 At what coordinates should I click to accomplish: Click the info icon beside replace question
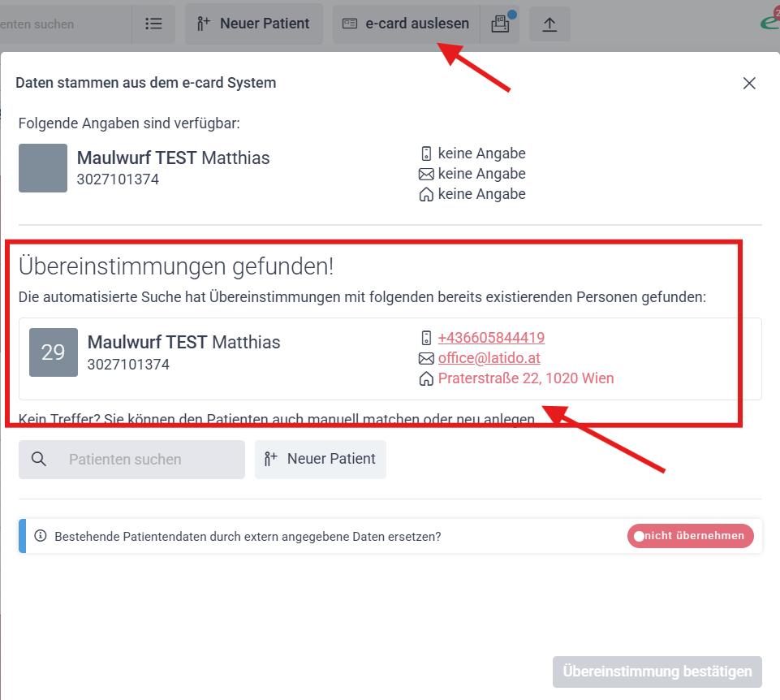point(41,536)
